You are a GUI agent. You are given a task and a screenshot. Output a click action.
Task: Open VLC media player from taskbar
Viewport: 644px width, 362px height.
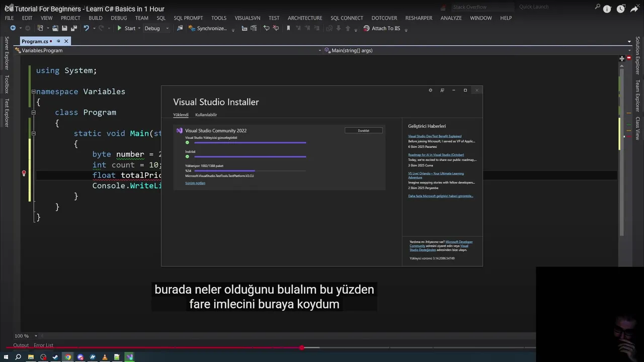tap(105, 357)
